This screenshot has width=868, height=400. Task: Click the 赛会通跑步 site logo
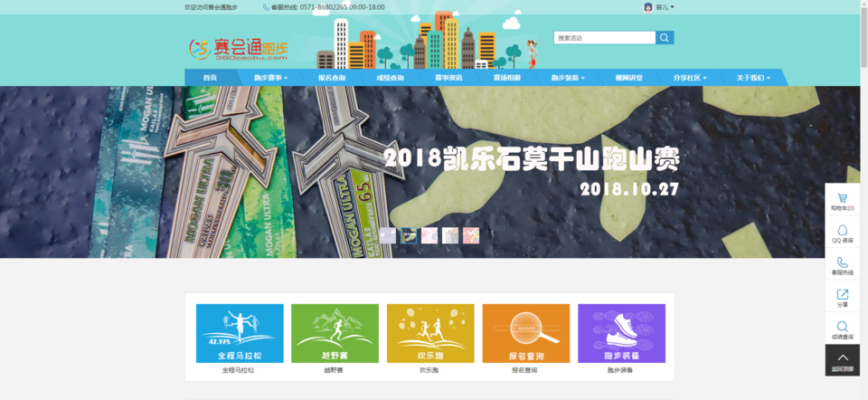[226, 48]
